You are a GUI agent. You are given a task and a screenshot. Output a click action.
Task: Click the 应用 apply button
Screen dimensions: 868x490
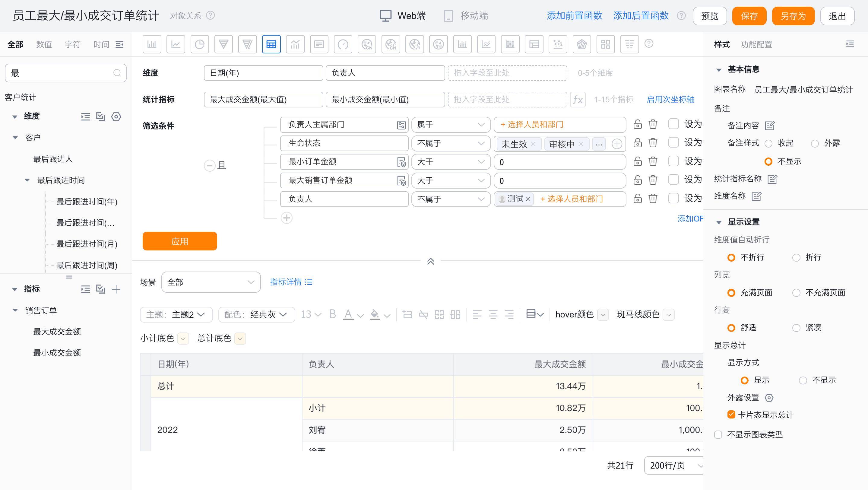pyautogui.click(x=179, y=241)
